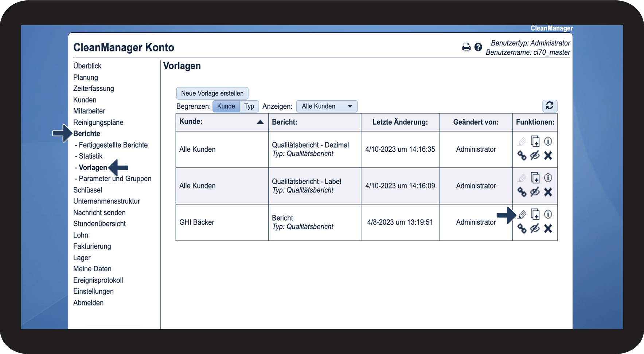Click the edit pencil for GHI Bäcker report
Screen dimensions: 644x354
(522, 214)
